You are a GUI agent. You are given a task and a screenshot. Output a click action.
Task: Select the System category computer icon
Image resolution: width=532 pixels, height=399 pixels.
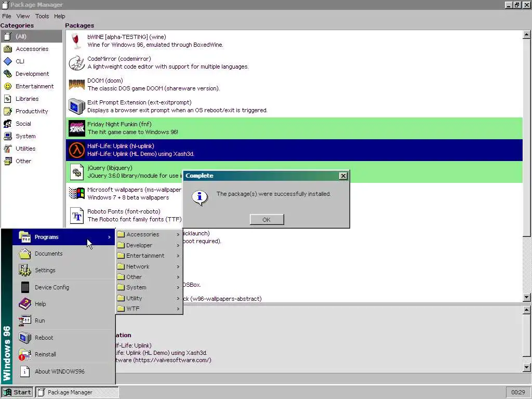pos(8,136)
